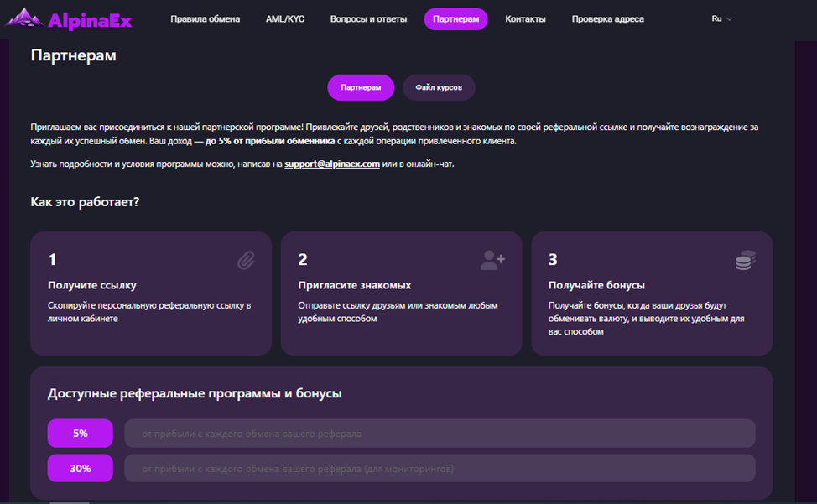Select the Партнерам pill tab
This screenshot has height=504, width=817.
tap(361, 87)
